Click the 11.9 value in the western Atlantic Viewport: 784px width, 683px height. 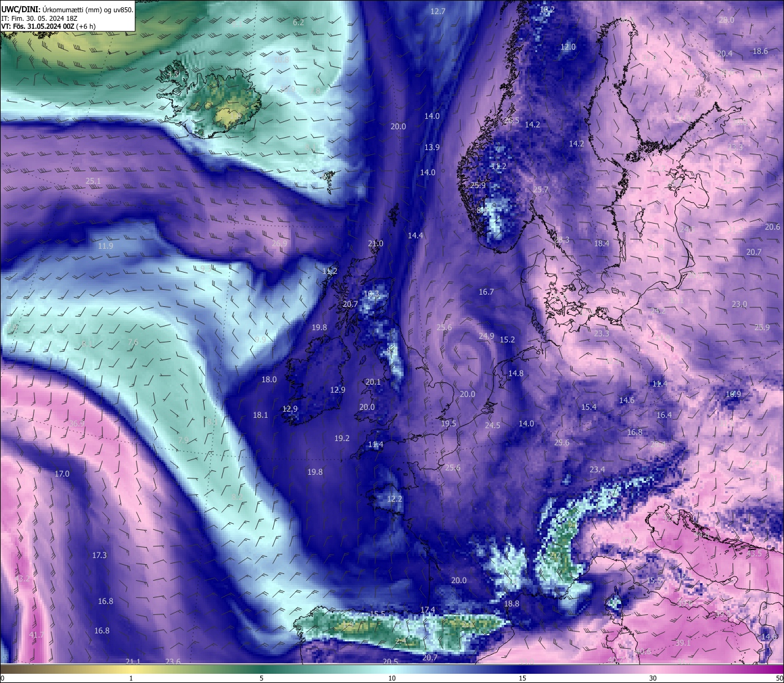point(105,246)
